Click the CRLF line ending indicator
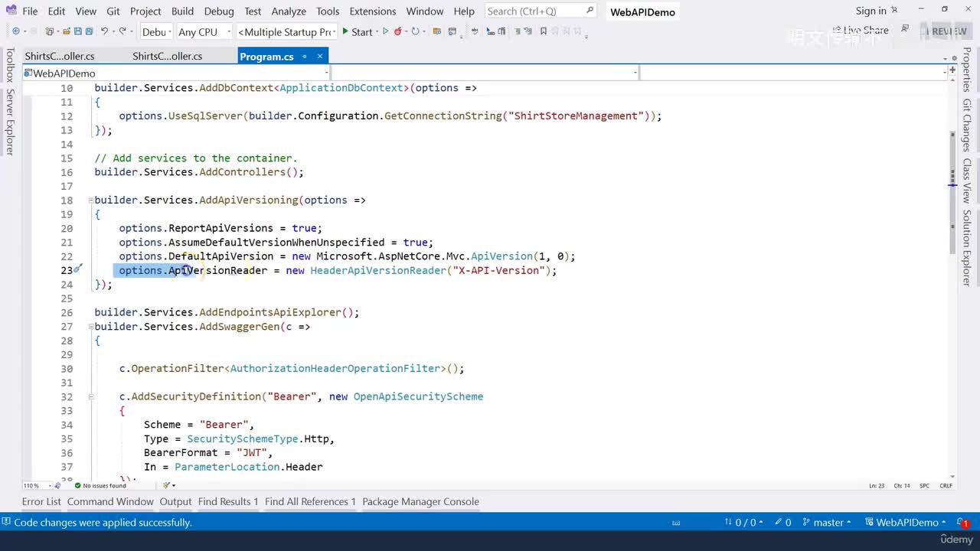The image size is (980, 551). [x=946, y=486]
